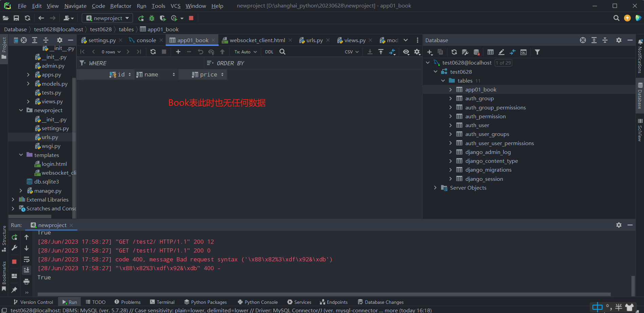Screen dimensions: 644x313
Task: Open table editor settings gear
Action: [417, 52]
